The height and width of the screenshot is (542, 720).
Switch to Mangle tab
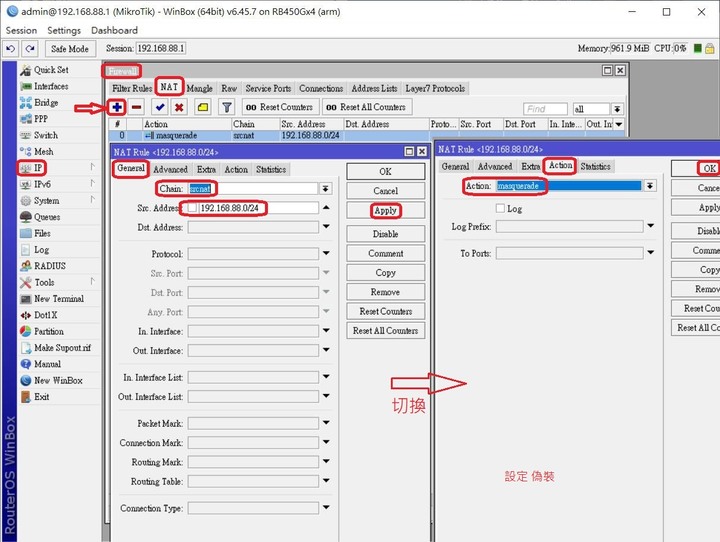click(200, 89)
